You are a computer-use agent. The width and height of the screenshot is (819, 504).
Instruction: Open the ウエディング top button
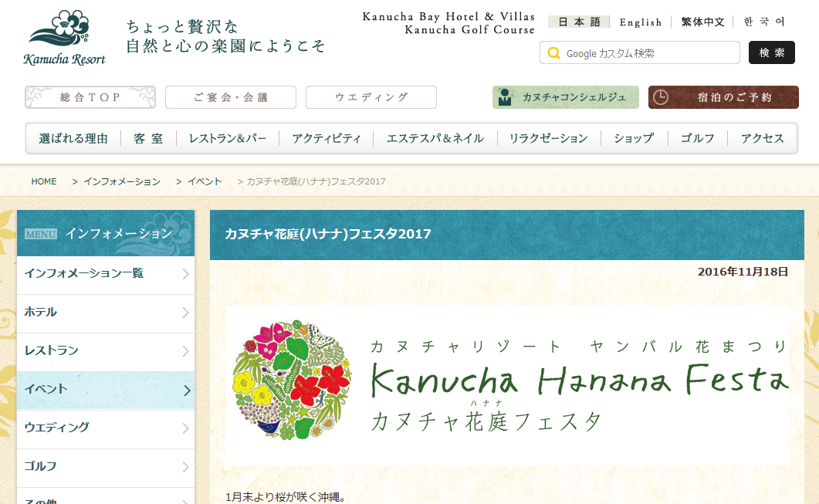click(371, 97)
